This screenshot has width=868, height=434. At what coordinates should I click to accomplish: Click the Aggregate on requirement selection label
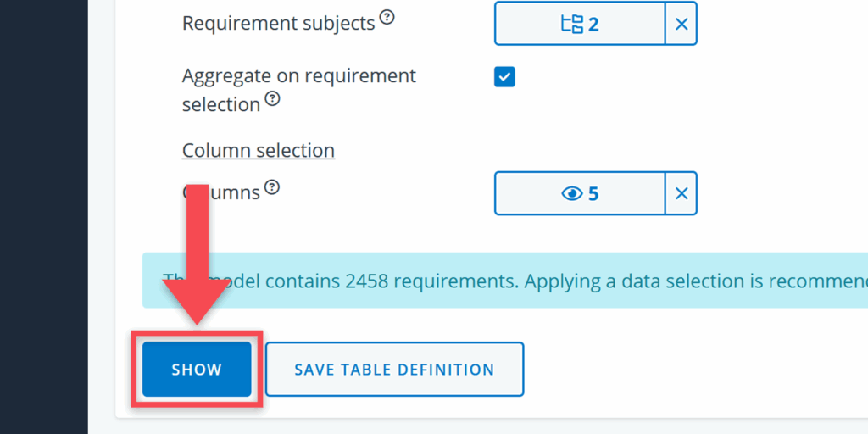point(298,76)
